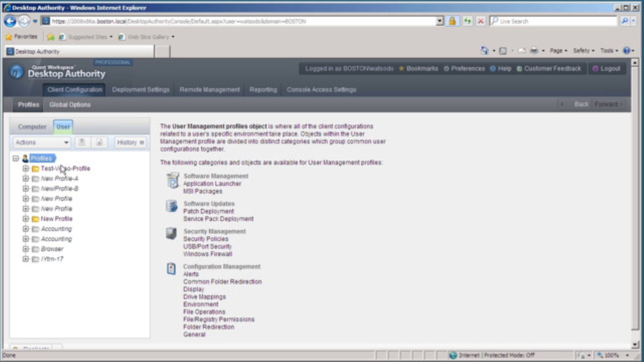Click the browser Forward arrow button

coord(24,21)
